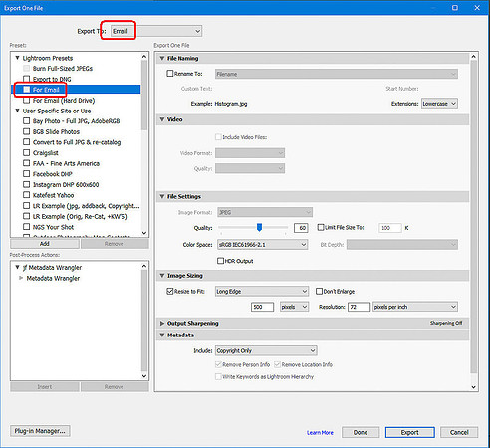This screenshot has width=490, height=448.
Task: Select the NGS Your Shot preset
Action: pos(53,227)
